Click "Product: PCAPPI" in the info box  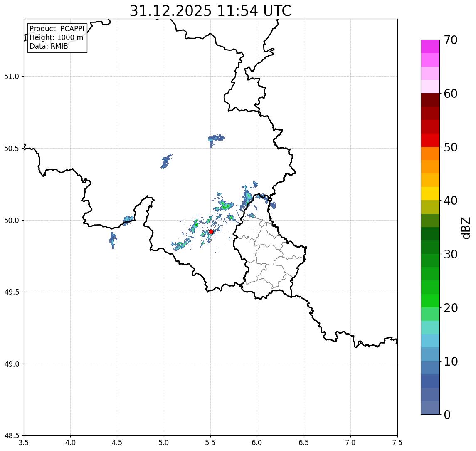57,29
